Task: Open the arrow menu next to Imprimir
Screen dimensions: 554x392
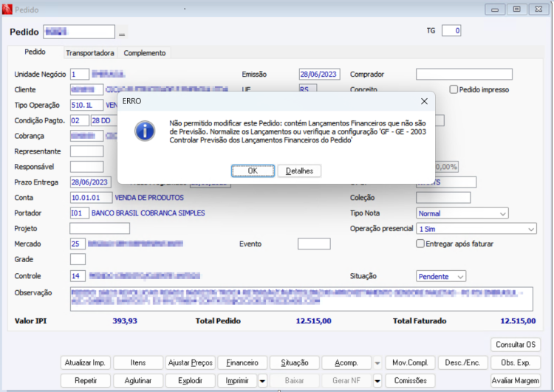Action: tap(262, 381)
